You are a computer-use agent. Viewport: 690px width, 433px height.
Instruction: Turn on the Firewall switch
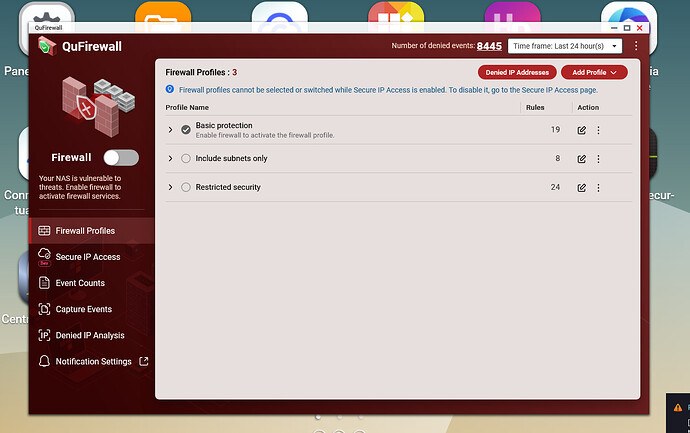[x=121, y=158]
